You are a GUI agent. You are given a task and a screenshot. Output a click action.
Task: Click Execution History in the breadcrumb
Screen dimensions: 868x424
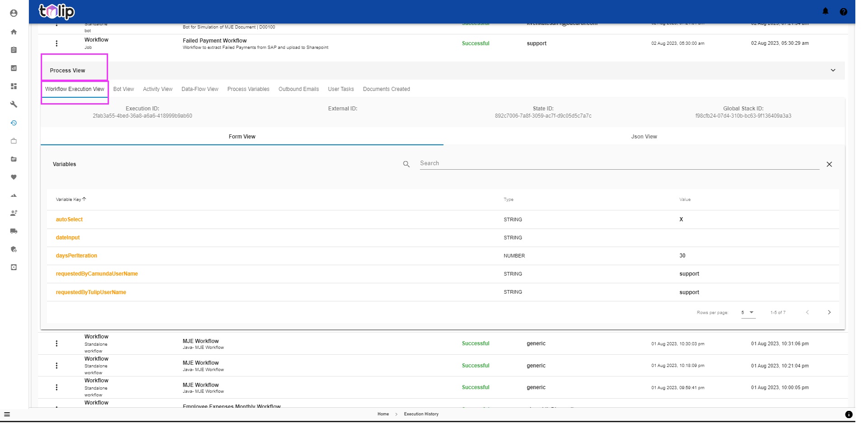coord(421,414)
